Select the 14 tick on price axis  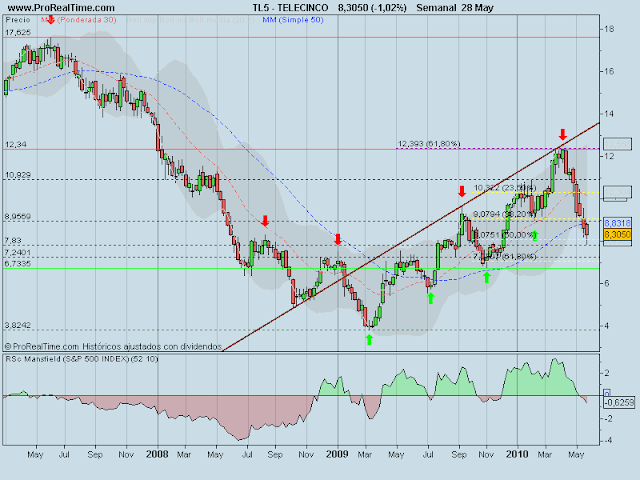pos(609,113)
